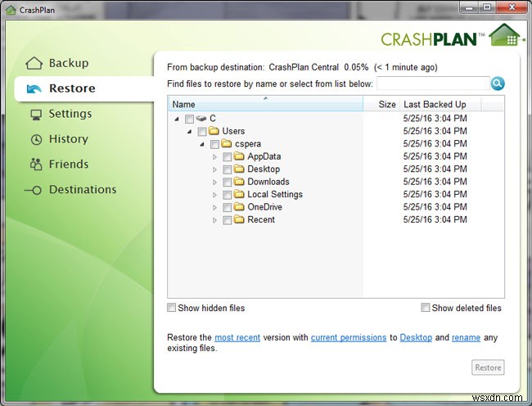The image size is (532, 406).
Task: Click the Local Settings folder icon
Action: pos(239,194)
